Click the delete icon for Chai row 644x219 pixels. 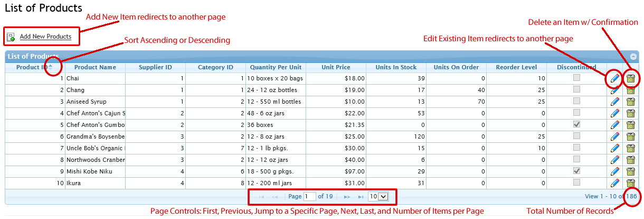[x=630, y=79]
